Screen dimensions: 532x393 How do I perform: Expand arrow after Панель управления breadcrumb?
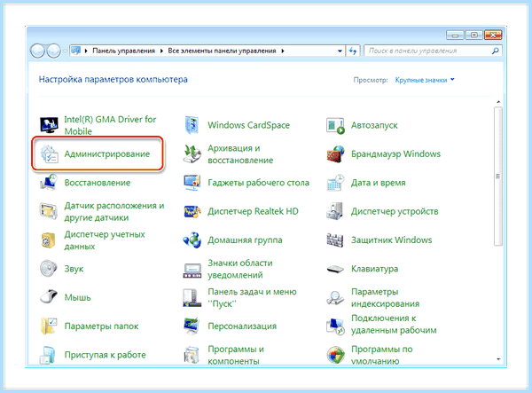pyautogui.click(x=161, y=51)
